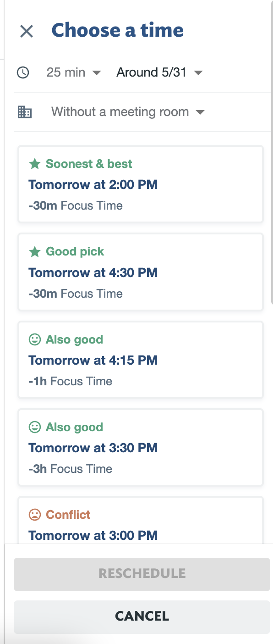
Task: Click smiley icon on 4:15 PM option
Action: click(x=34, y=339)
